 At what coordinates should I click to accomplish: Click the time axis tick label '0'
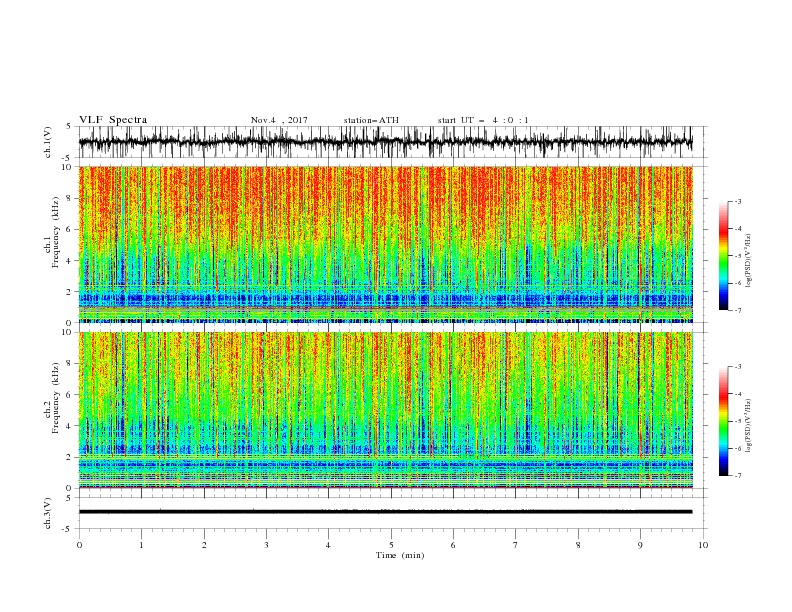click(x=79, y=545)
